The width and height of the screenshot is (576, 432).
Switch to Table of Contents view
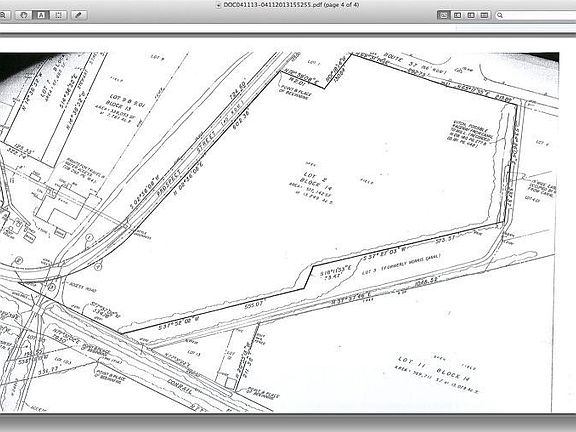click(x=471, y=15)
